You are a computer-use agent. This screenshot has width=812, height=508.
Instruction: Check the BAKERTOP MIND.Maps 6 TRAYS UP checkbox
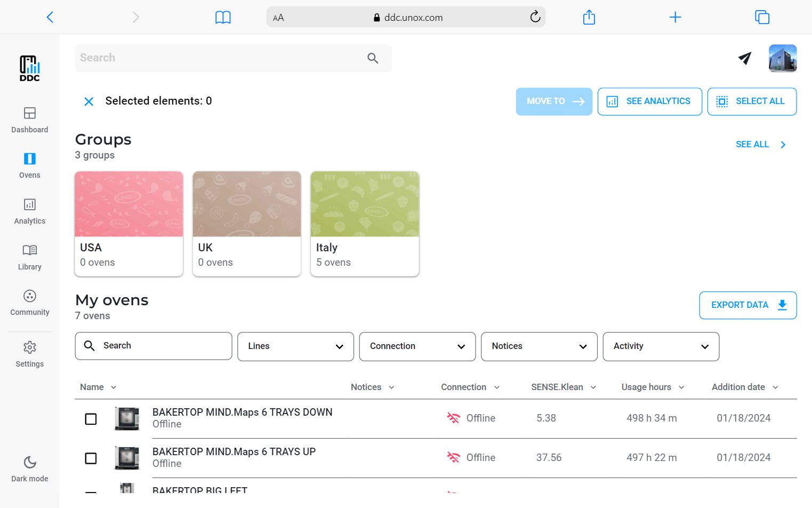click(x=91, y=458)
